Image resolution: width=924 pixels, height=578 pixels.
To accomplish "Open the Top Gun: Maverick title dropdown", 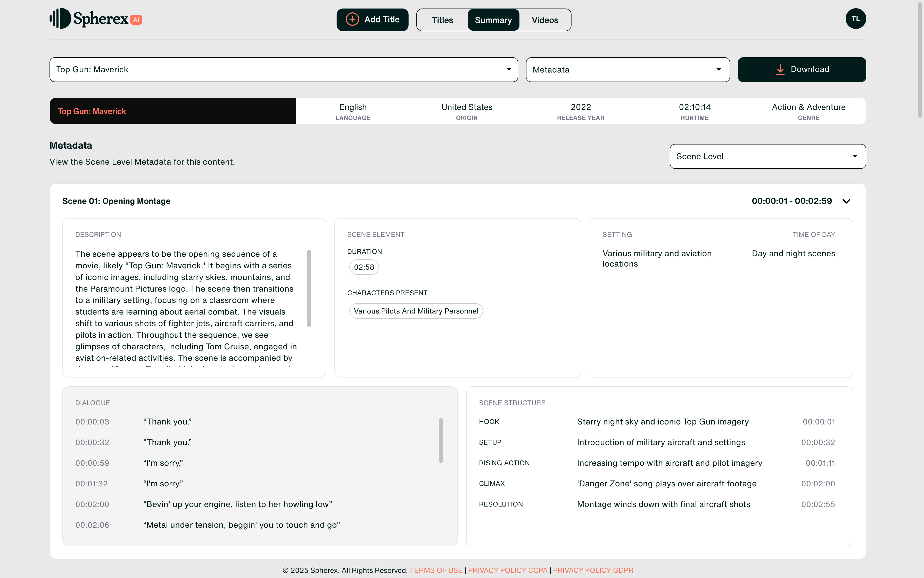I will click(284, 70).
